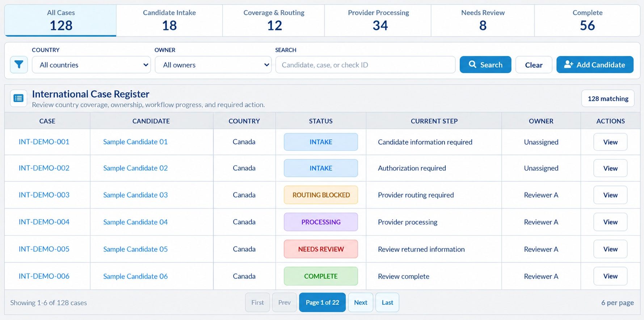Click the Page 1 of 22 indicator
Viewport: 644px width, 320px height.
click(322, 302)
